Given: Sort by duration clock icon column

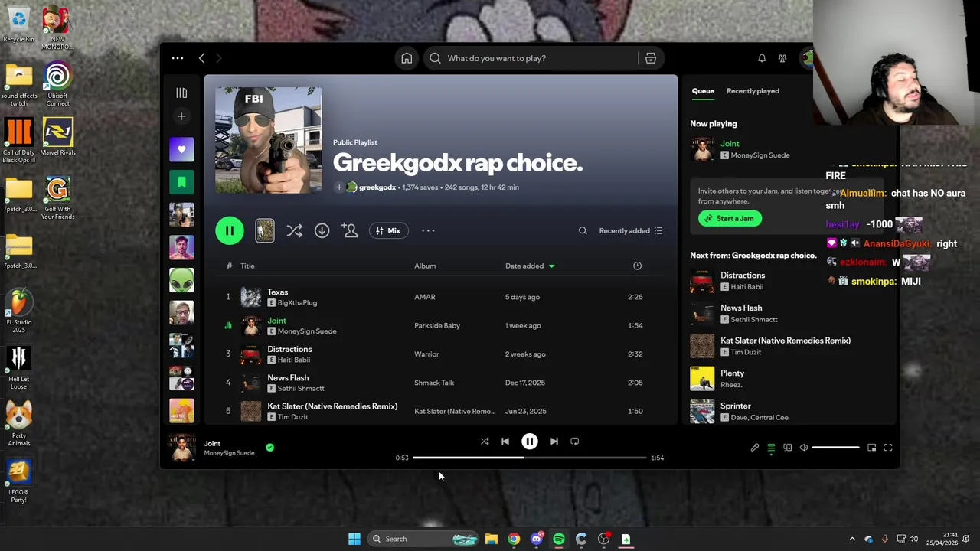Looking at the screenshot, I should pos(637,266).
